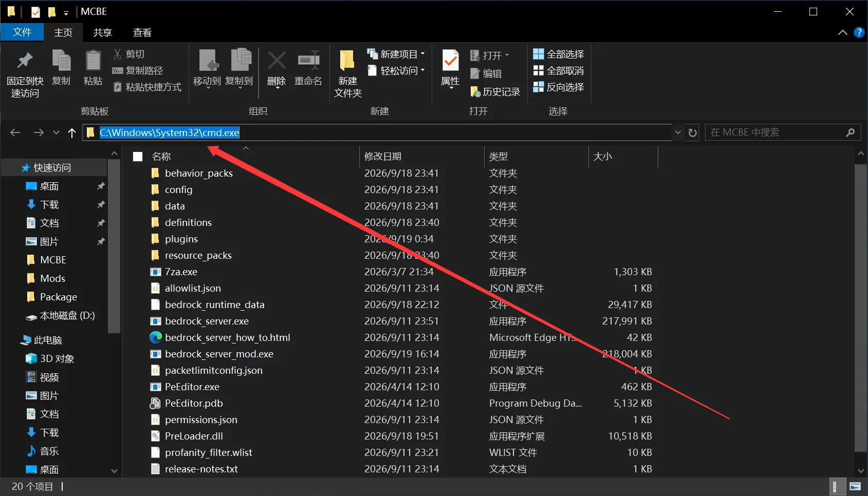The height and width of the screenshot is (496, 868).
Task: Switch to large icons view toggle
Action: click(855, 486)
